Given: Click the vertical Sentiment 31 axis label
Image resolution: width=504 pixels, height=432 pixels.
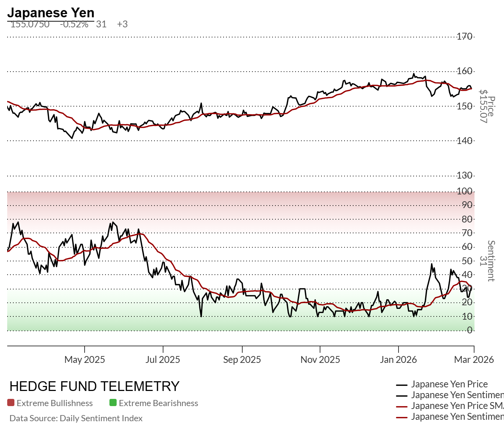Looking at the screenshot, I should (x=487, y=261).
